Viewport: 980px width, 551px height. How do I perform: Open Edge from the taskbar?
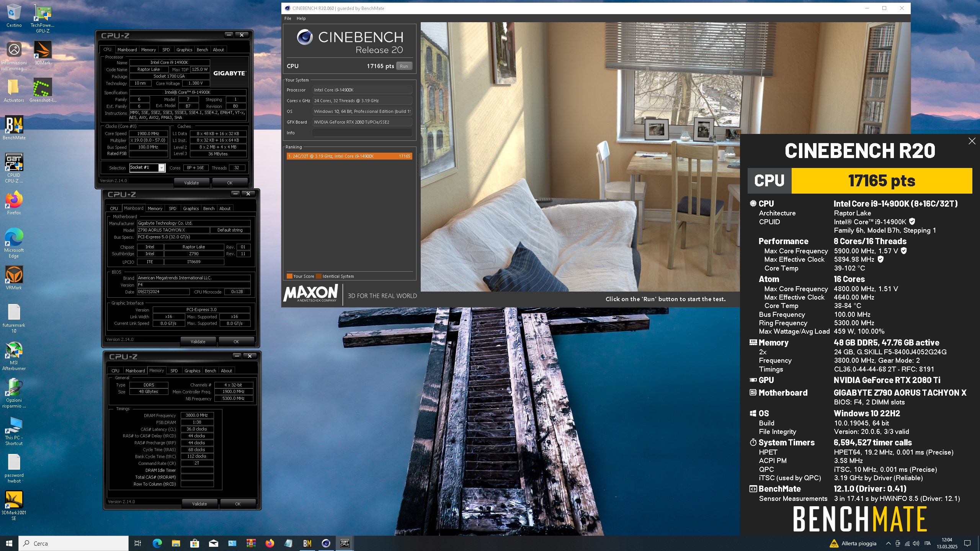click(157, 543)
